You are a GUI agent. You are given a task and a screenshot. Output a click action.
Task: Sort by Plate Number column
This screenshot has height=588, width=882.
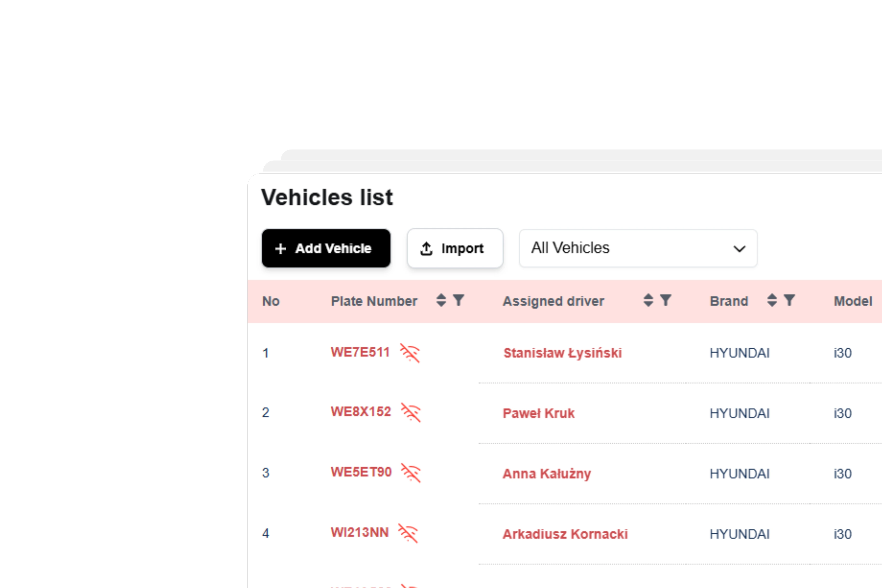(x=441, y=300)
